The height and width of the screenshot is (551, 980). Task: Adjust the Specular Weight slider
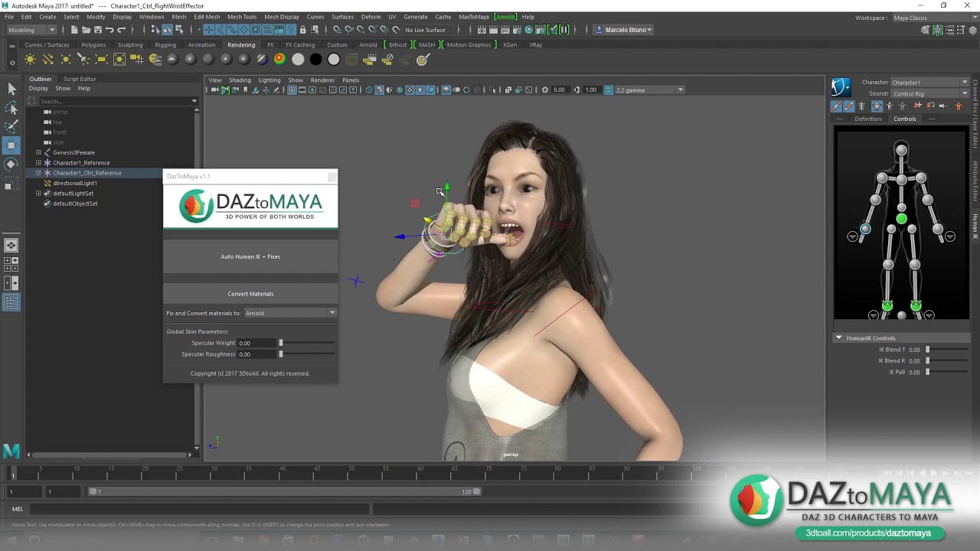tap(281, 343)
